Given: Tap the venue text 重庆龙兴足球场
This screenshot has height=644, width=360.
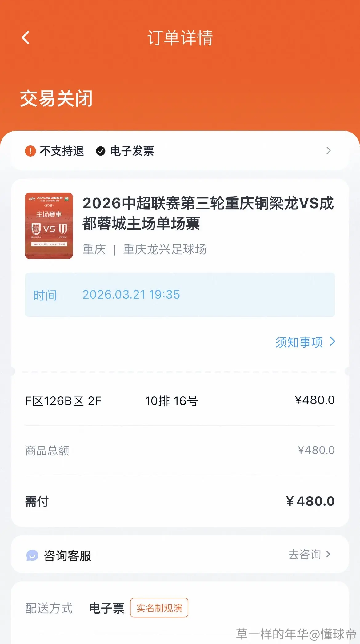Looking at the screenshot, I should pos(165,249).
